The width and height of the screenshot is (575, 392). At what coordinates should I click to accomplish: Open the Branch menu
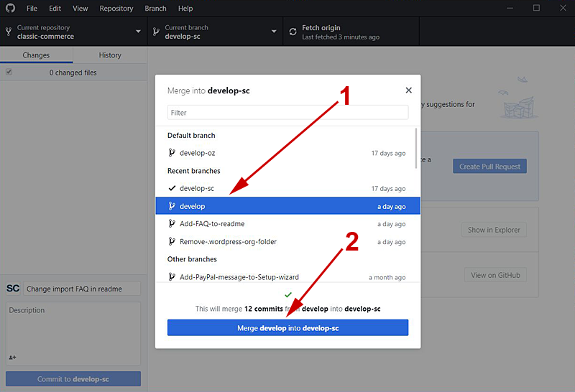pyautogui.click(x=155, y=8)
